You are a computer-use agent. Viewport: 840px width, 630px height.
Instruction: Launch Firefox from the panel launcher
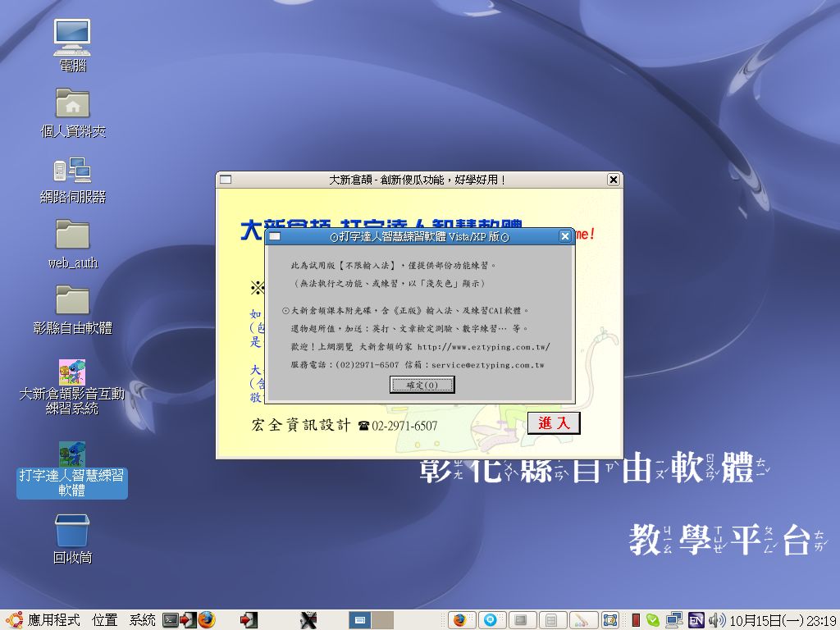207,620
